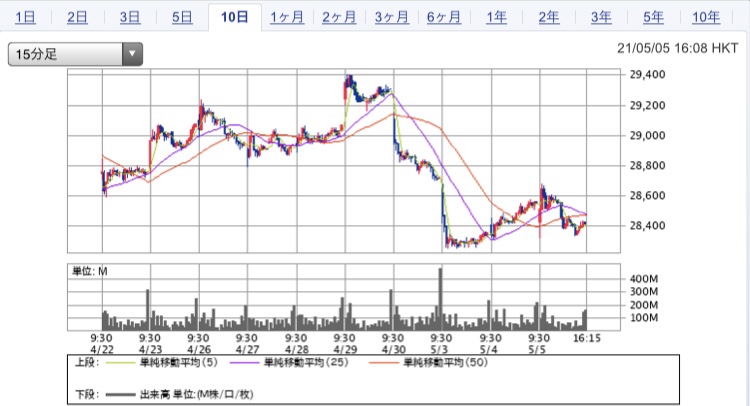750x406 pixels.
Task: View the 3年 chart tab
Action: [x=600, y=17]
